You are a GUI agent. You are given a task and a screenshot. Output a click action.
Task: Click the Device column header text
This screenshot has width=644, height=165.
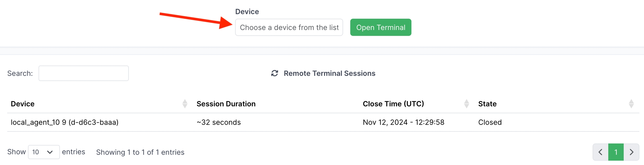[23, 104]
